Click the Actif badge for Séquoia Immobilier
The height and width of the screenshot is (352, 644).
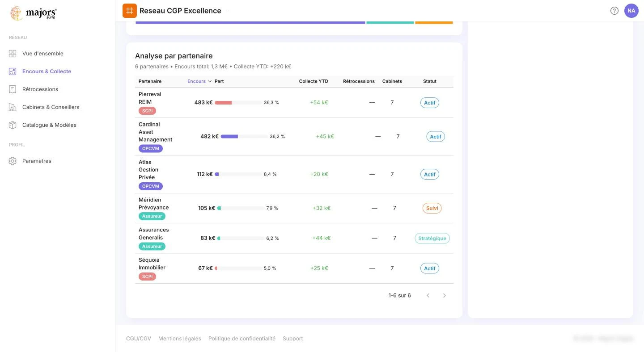(x=430, y=268)
